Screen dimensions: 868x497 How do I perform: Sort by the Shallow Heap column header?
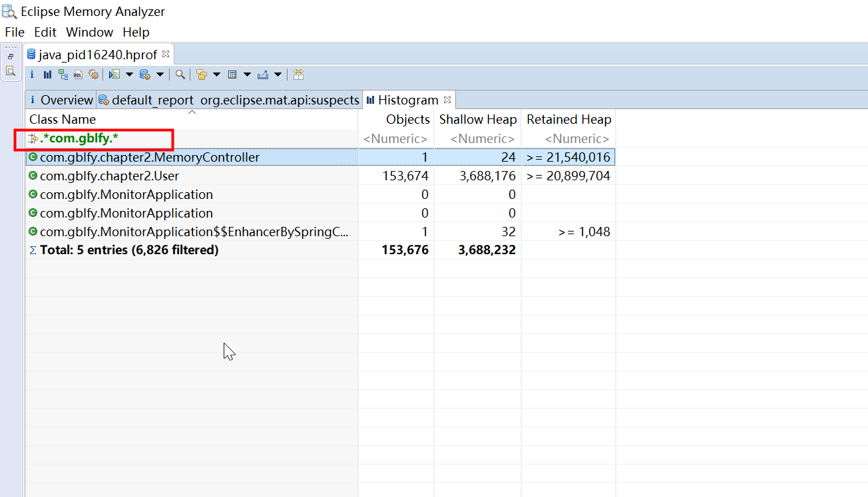(x=478, y=119)
